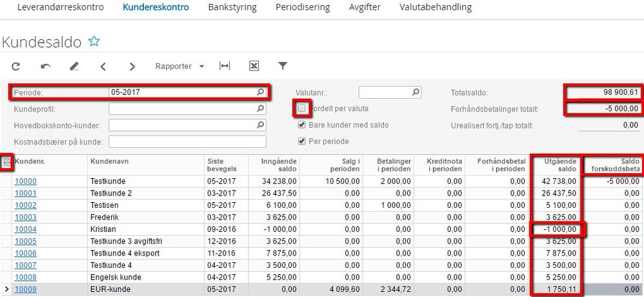Select the Testkunde 2 name cell

146,193
